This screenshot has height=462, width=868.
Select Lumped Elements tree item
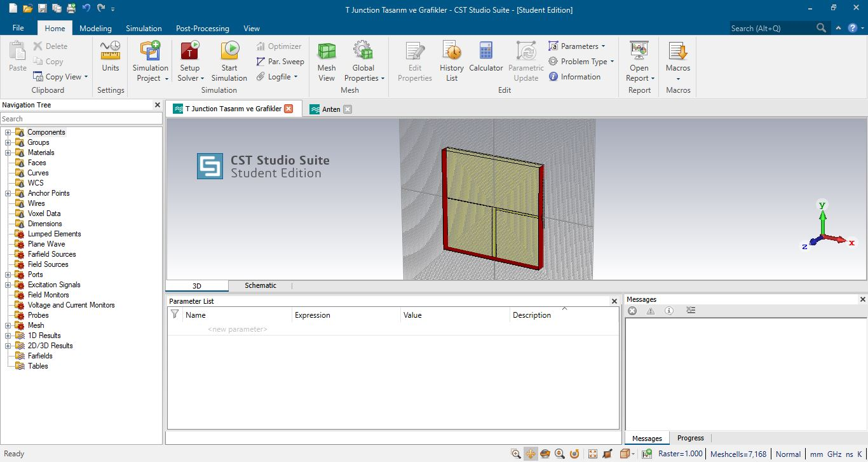pyautogui.click(x=55, y=234)
